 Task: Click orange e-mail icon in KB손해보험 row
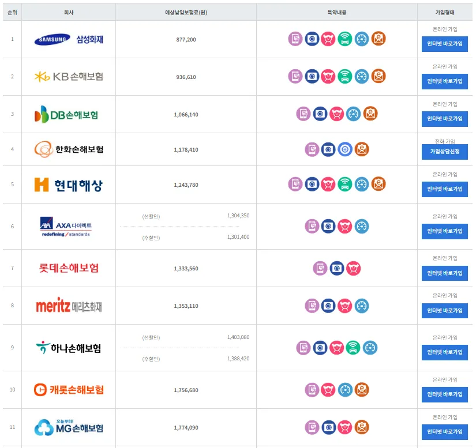[378, 77]
